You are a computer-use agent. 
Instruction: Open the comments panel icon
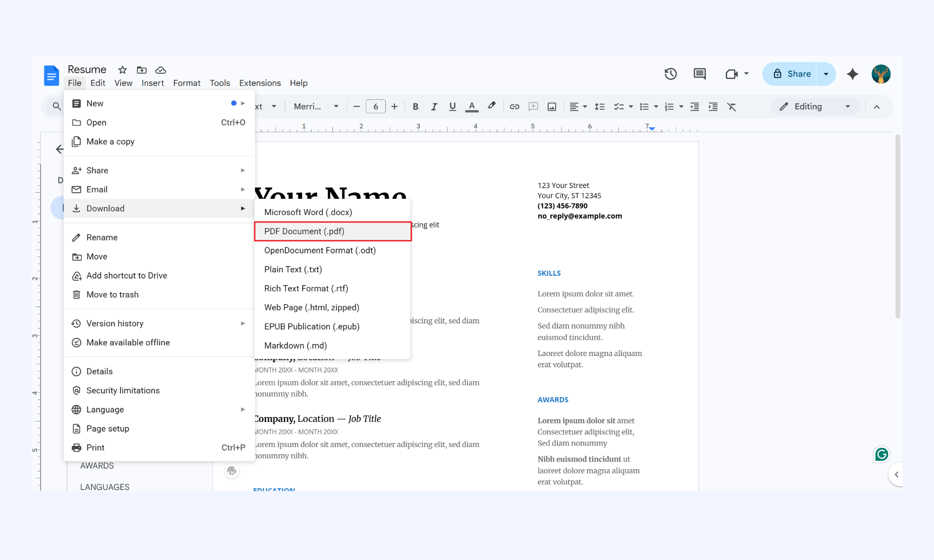pos(700,74)
